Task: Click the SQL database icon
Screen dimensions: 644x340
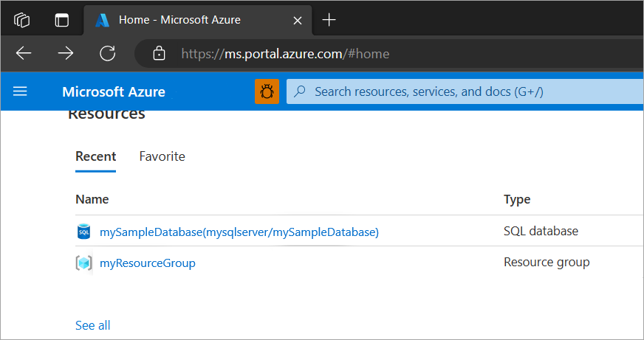Action: [x=83, y=232]
